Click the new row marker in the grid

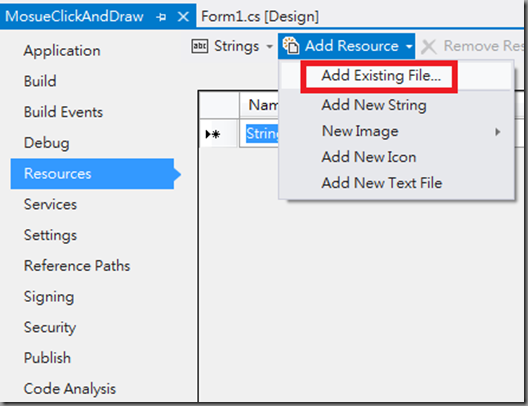(x=212, y=134)
